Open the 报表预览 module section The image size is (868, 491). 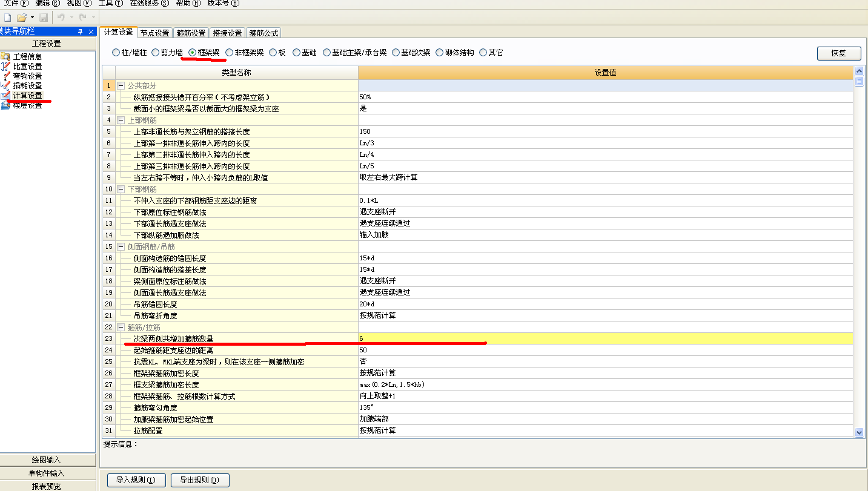47,486
